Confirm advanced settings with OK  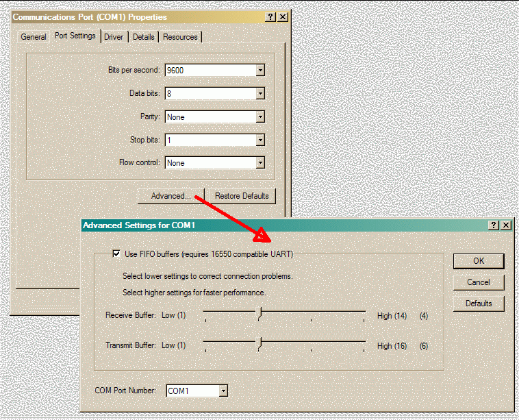479,261
